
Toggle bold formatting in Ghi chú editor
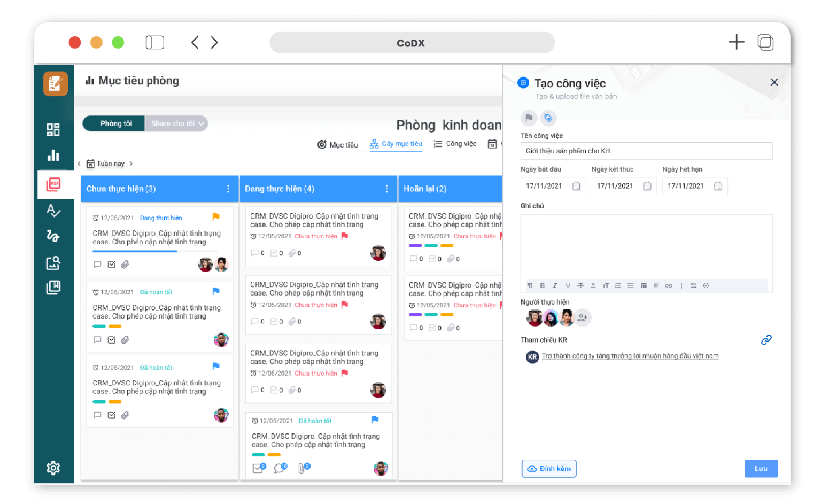pyautogui.click(x=543, y=285)
